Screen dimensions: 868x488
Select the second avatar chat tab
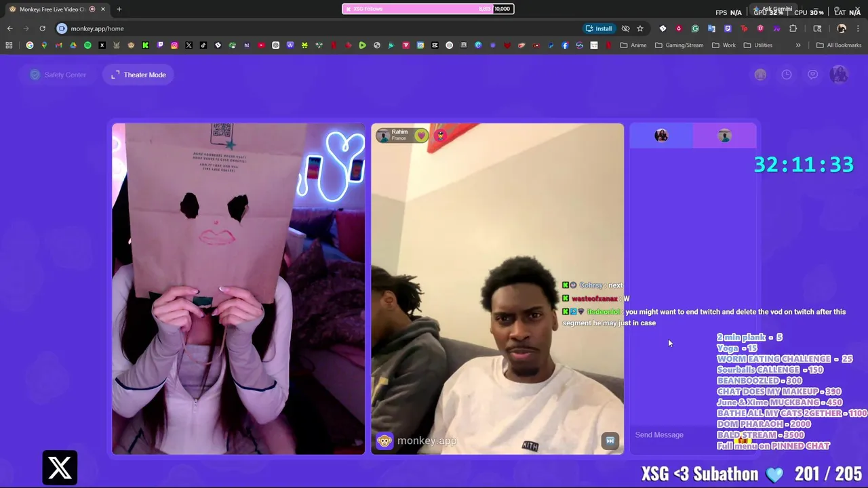click(724, 136)
